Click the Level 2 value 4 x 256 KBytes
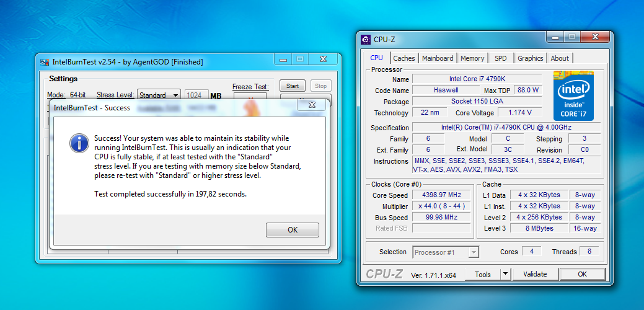The height and width of the screenshot is (310, 644). (539, 217)
